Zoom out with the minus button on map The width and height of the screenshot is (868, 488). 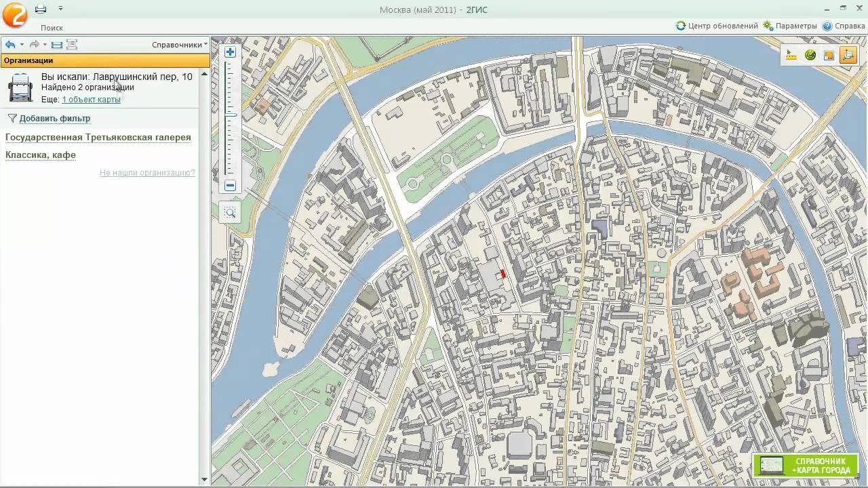click(231, 186)
